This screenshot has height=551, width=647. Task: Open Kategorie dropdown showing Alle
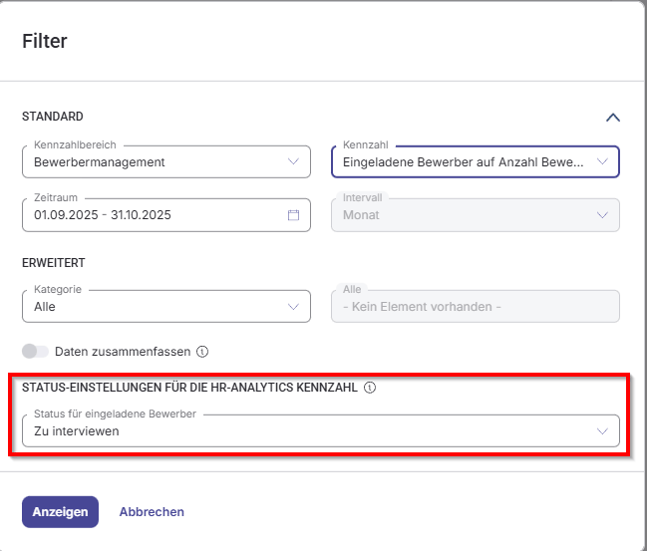(150, 307)
